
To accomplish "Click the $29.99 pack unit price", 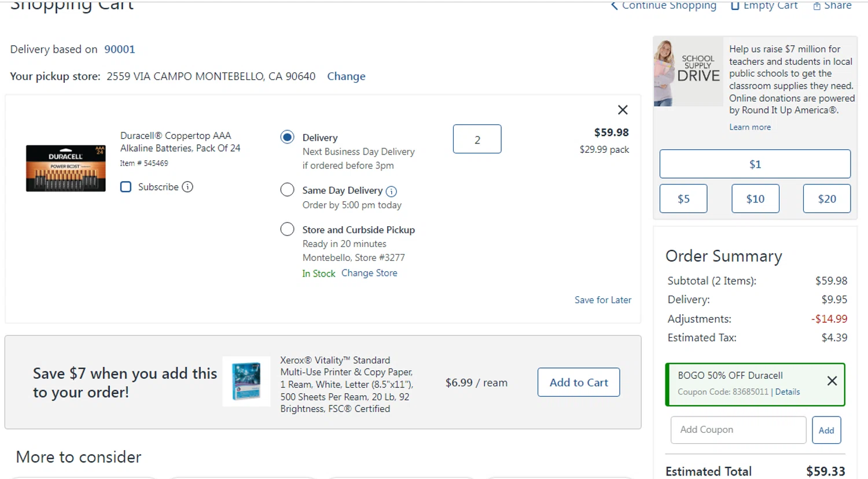I will click(x=604, y=149).
